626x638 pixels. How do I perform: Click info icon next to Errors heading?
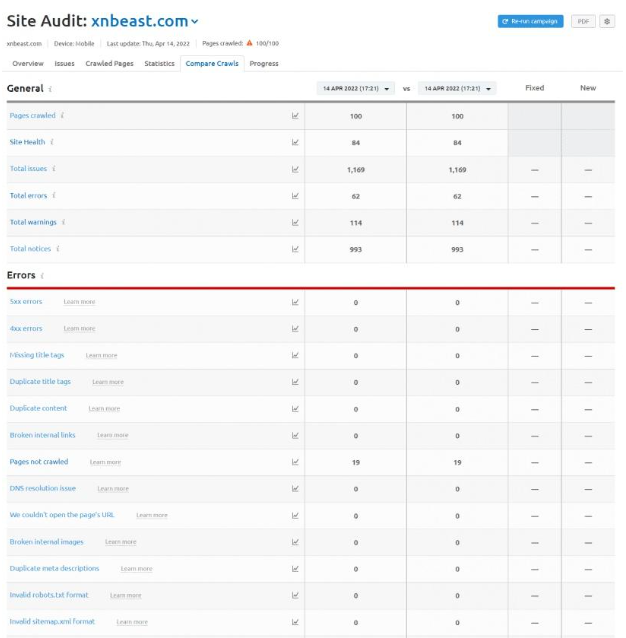tap(42, 276)
